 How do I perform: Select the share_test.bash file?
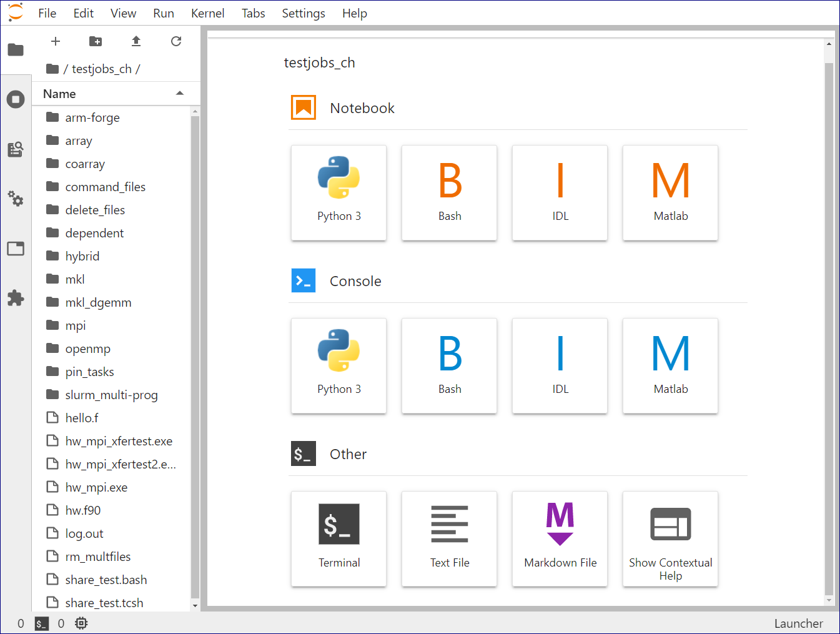point(106,580)
